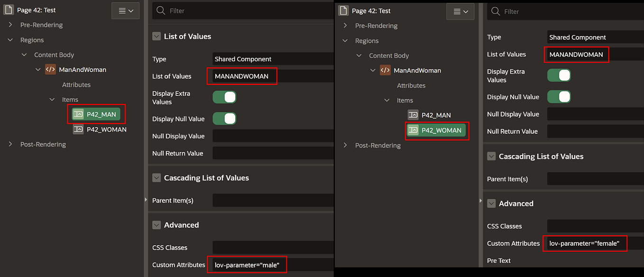
Task: Disable the Display Extra Values toggle
Action: pos(224,97)
